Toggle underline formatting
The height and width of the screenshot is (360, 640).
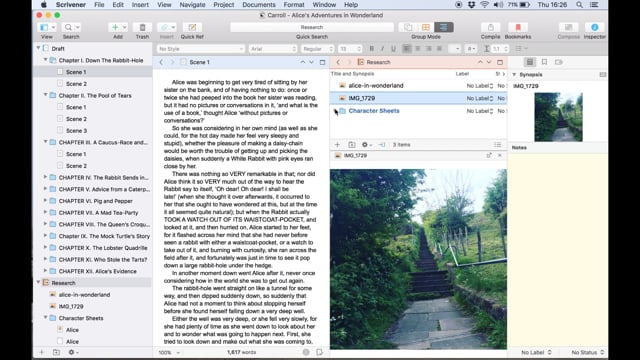coord(393,49)
